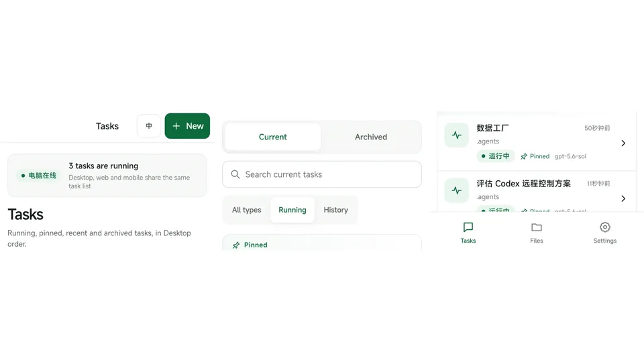Click the 3 tasks are running banner text
The width and height of the screenshot is (644, 362).
(103, 166)
